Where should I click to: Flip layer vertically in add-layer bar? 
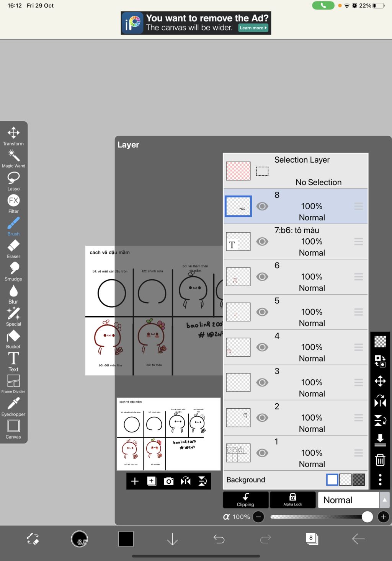203,481
